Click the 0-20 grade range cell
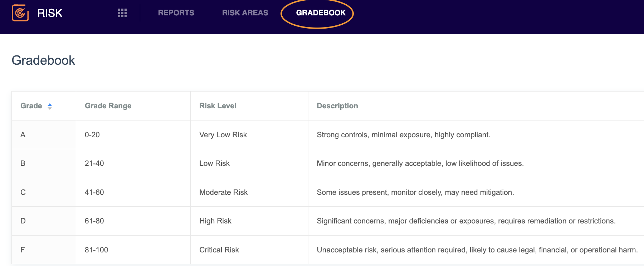 pyautogui.click(x=92, y=135)
